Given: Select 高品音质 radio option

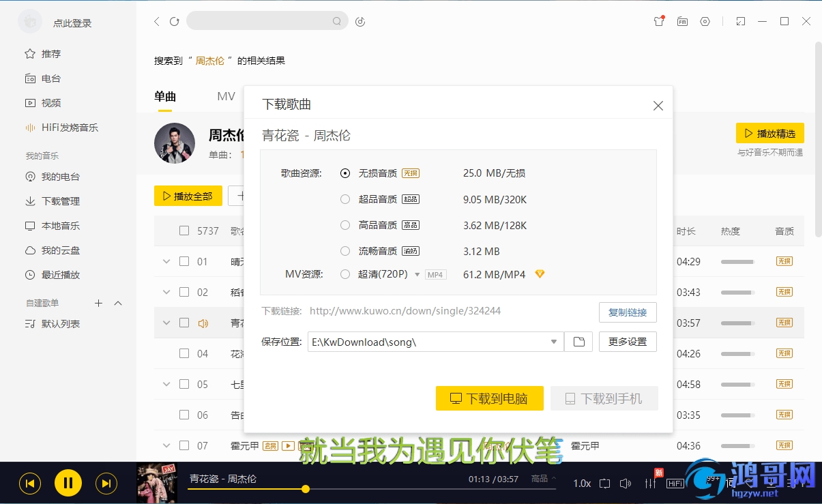Looking at the screenshot, I should click(345, 225).
